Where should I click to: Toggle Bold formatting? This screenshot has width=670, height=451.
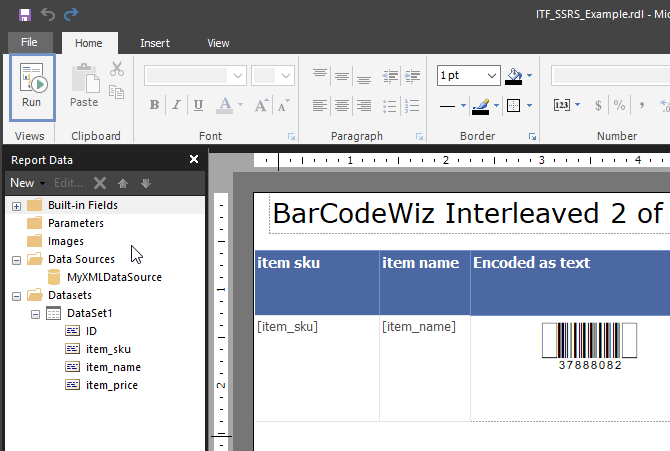[x=154, y=105]
